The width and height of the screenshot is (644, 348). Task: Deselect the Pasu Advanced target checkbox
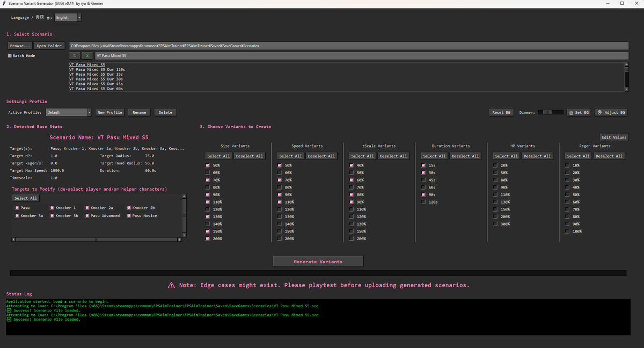86,215
